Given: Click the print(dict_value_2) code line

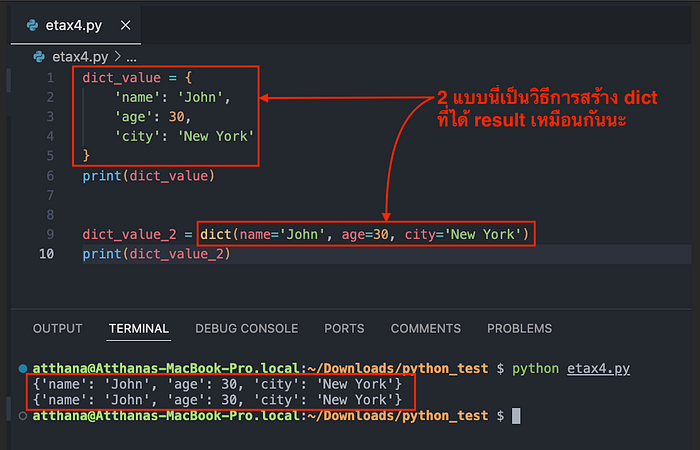Looking at the screenshot, I should (x=157, y=254).
